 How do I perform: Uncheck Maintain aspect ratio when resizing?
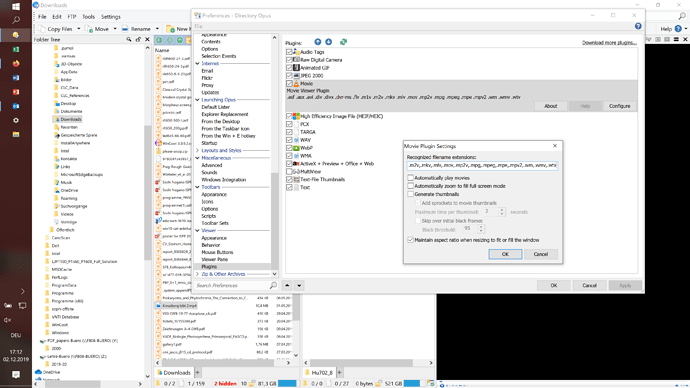point(411,240)
